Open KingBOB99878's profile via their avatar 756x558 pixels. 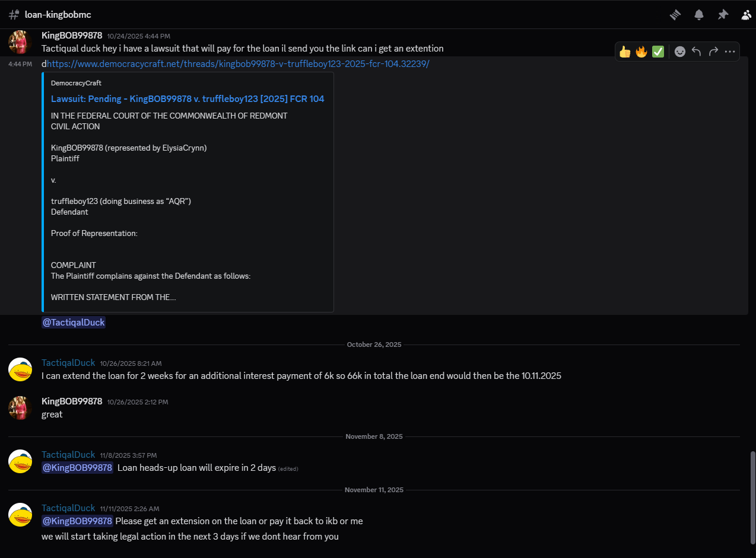tap(20, 42)
